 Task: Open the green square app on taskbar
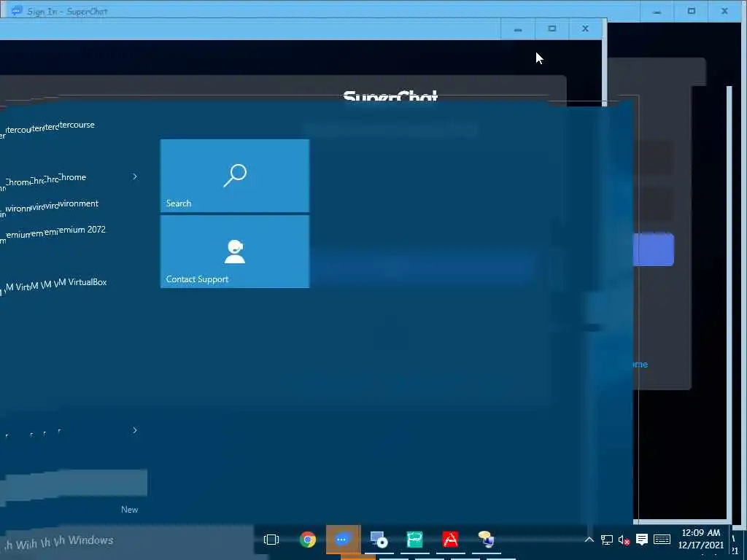click(x=414, y=540)
